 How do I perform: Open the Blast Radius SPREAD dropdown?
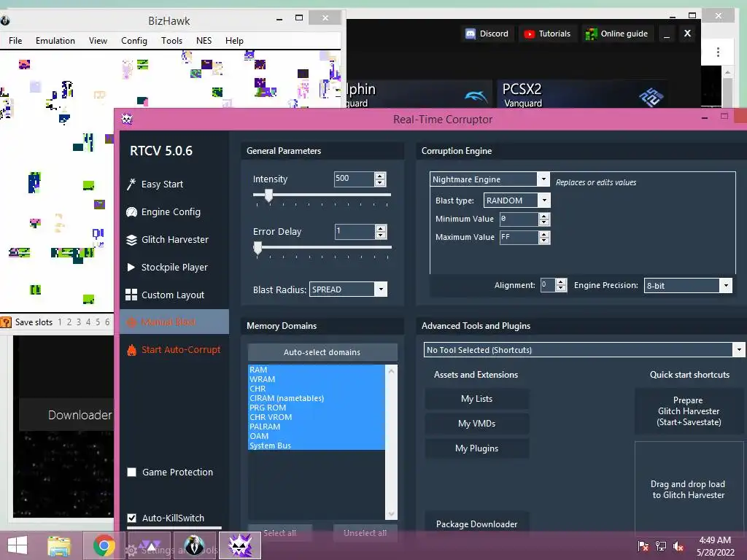(x=381, y=289)
